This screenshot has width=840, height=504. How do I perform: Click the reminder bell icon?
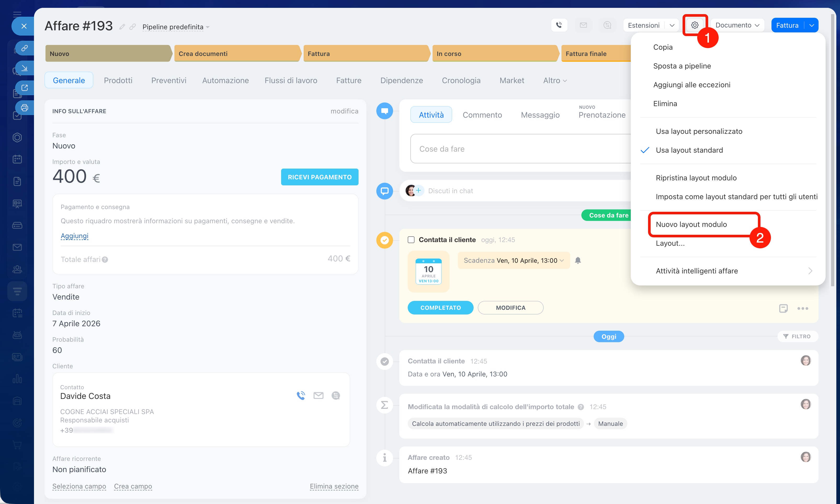click(x=578, y=260)
